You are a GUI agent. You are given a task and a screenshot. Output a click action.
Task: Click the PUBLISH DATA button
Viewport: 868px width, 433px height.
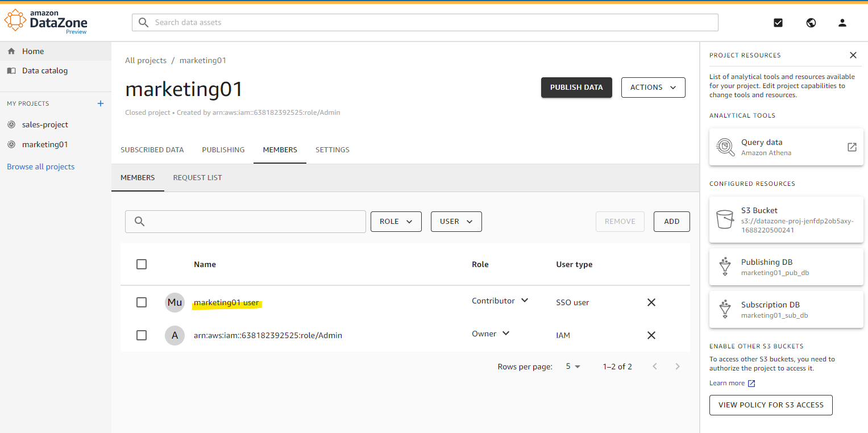(576, 88)
